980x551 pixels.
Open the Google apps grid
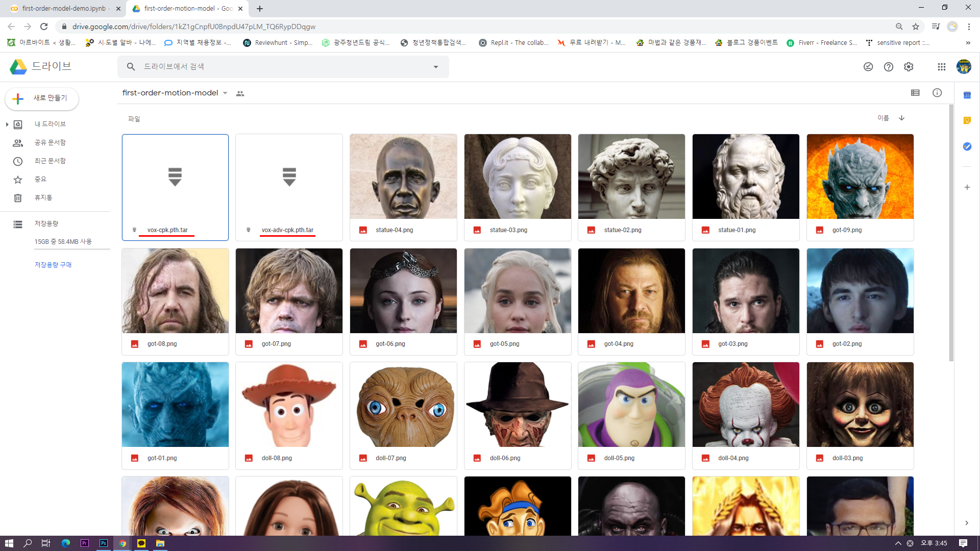click(x=941, y=67)
